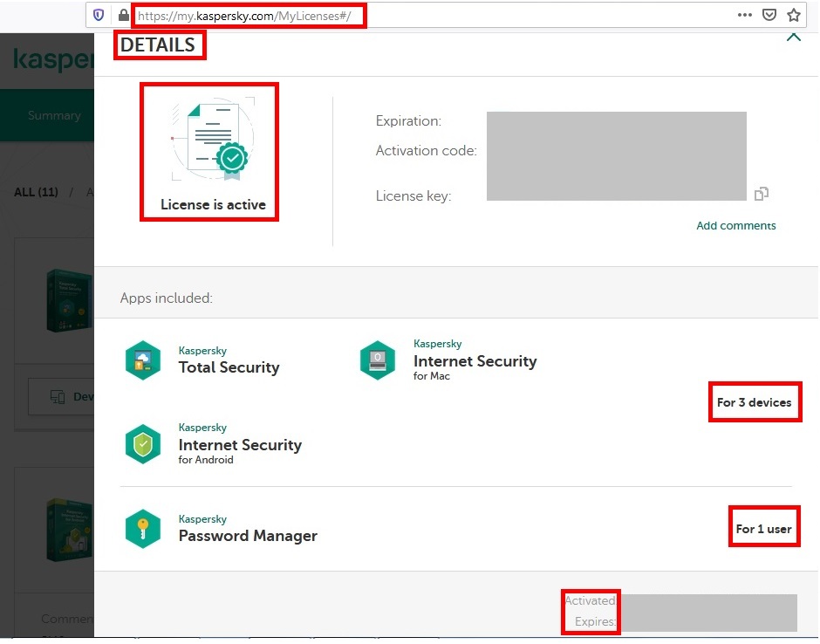Image resolution: width=820 pixels, height=644 pixels.
Task: Copy the license key icon
Action: 762,194
